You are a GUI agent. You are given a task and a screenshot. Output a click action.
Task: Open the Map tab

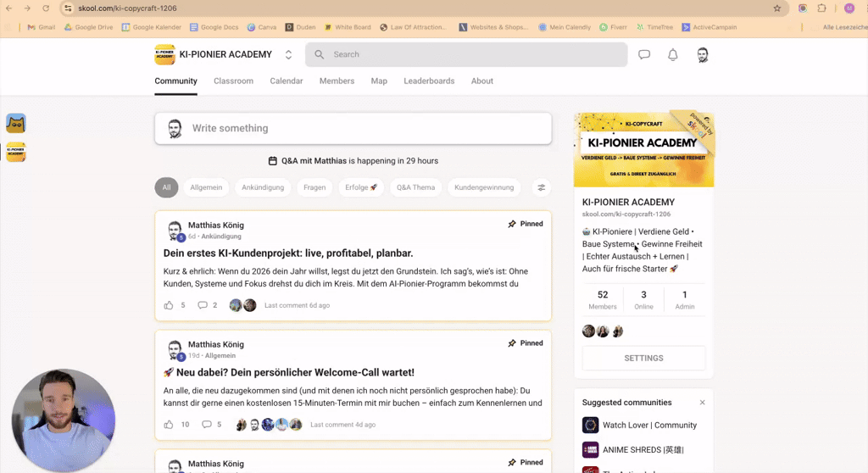click(379, 81)
